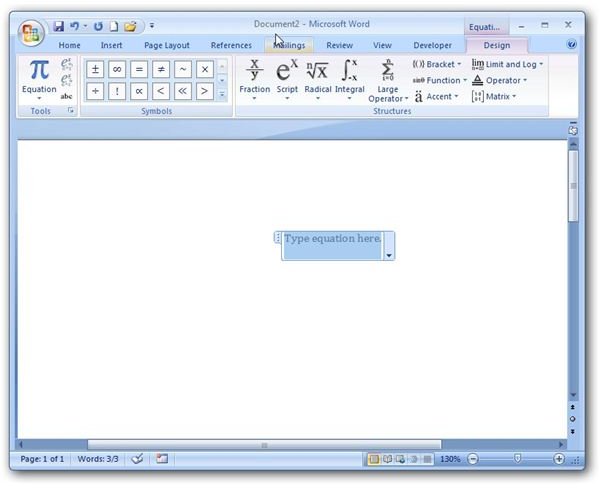Open Microsoft Word Help icon
Image resolution: width=600 pixels, height=488 pixels.
(x=571, y=45)
